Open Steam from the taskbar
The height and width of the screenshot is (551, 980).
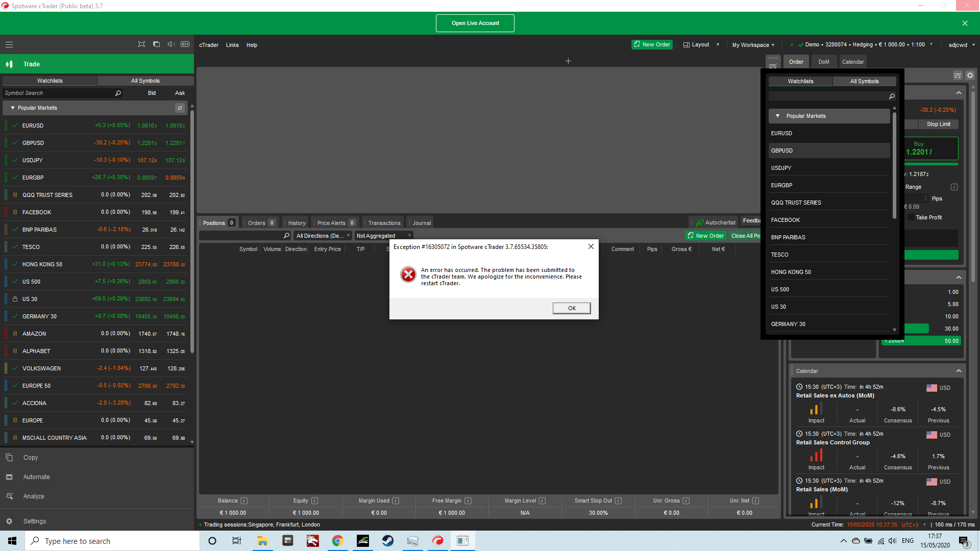388,541
